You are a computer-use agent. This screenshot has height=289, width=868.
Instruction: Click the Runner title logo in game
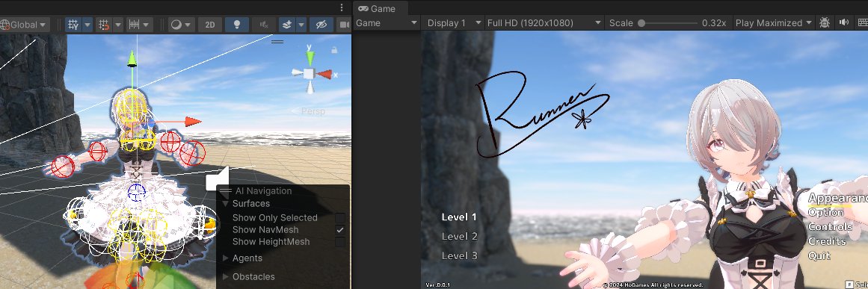coord(543,114)
